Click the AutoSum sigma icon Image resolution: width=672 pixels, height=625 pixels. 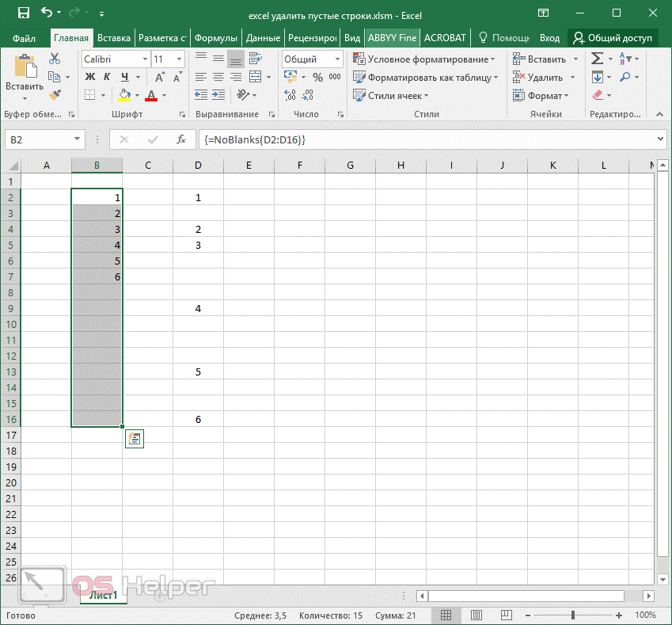[x=598, y=59]
